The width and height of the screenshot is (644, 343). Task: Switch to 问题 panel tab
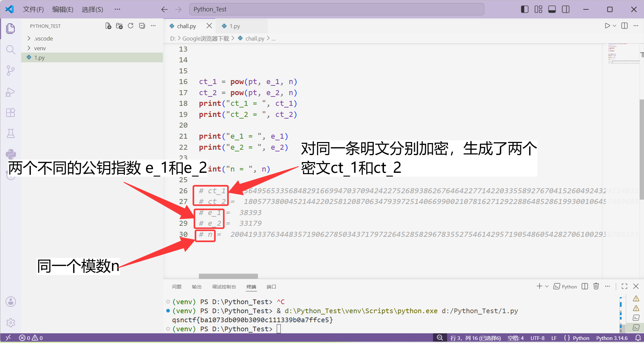(177, 287)
